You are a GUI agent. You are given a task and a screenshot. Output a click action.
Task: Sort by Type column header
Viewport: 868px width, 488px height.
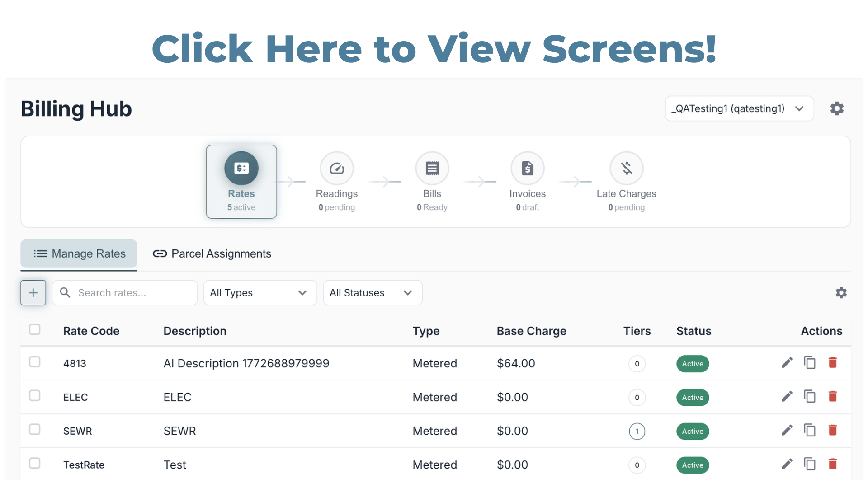click(x=426, y=331)
